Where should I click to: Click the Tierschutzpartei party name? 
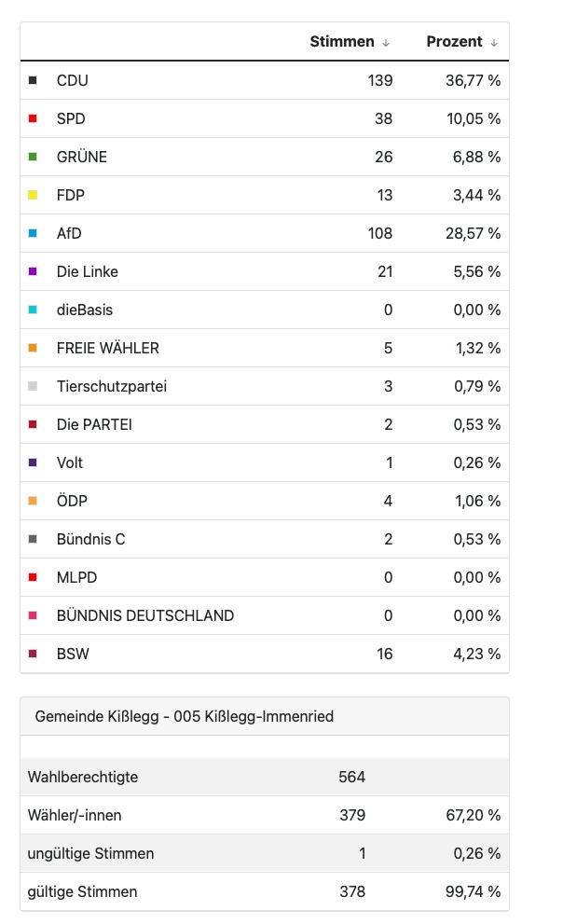click(x=112, y=386)
